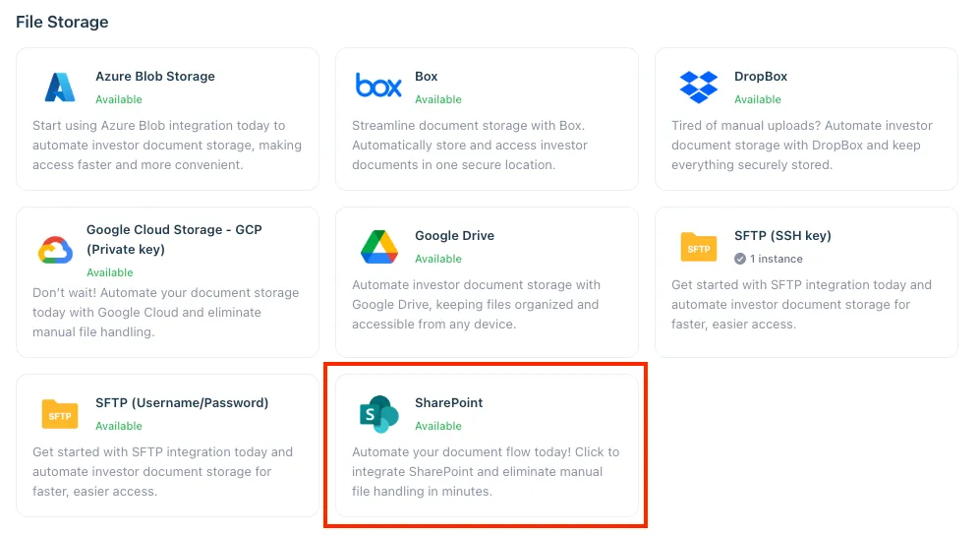Viewport: 980px width, 535px height.
Task: Open the SFTP (Username/Password) title
Action: [182, 402]
